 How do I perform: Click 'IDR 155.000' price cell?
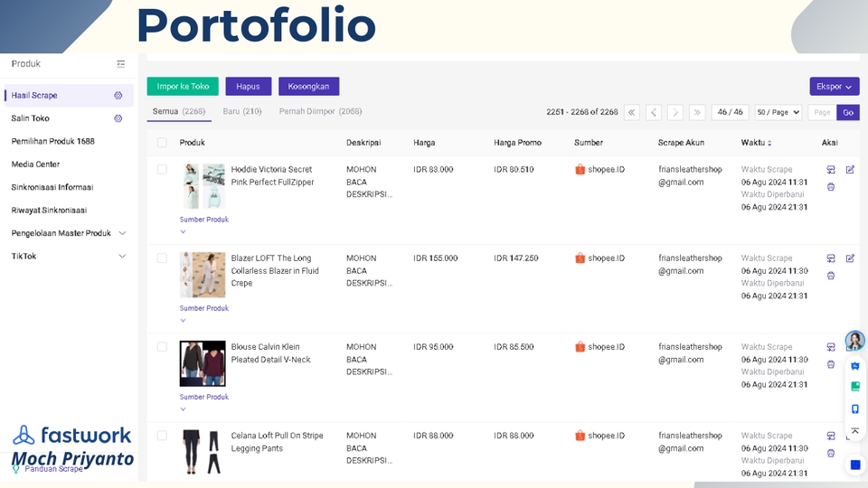pyautogui.click(x=436, y=258)
